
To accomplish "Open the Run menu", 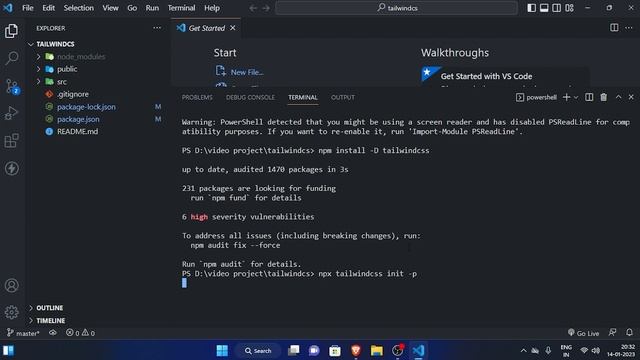I will coord(152,8).
